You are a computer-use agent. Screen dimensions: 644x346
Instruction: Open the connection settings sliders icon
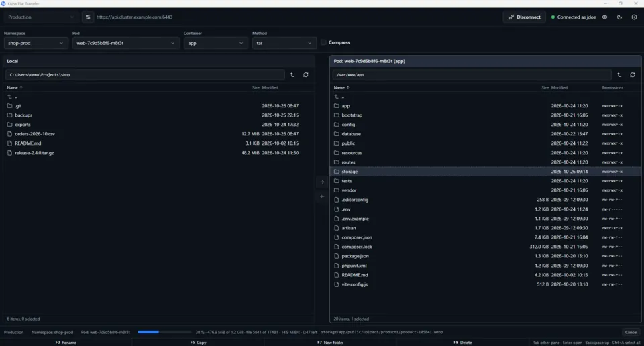87,17
